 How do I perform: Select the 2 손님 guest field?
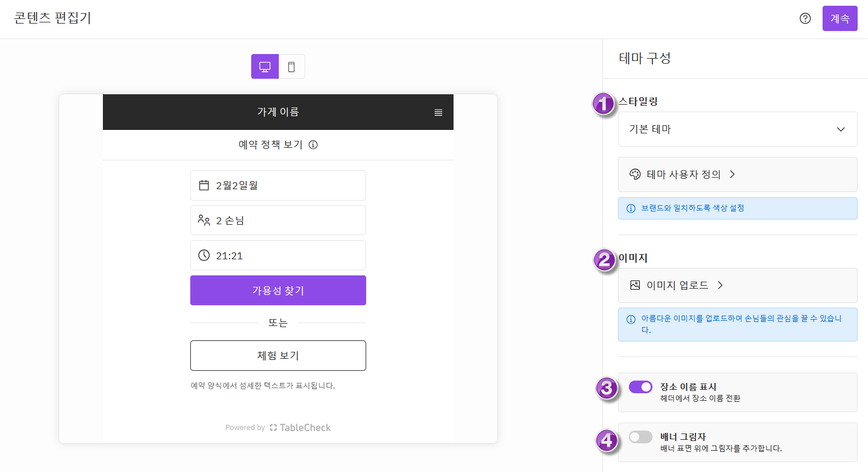278,220
